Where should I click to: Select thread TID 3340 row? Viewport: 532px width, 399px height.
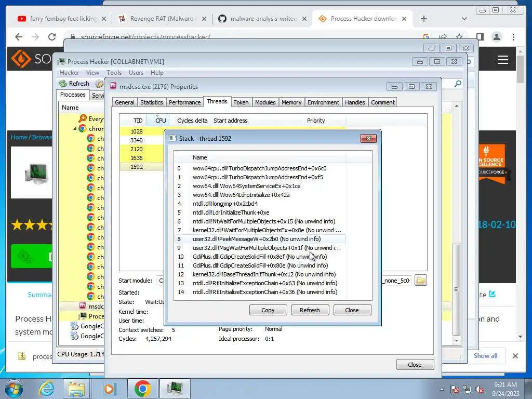141,140
